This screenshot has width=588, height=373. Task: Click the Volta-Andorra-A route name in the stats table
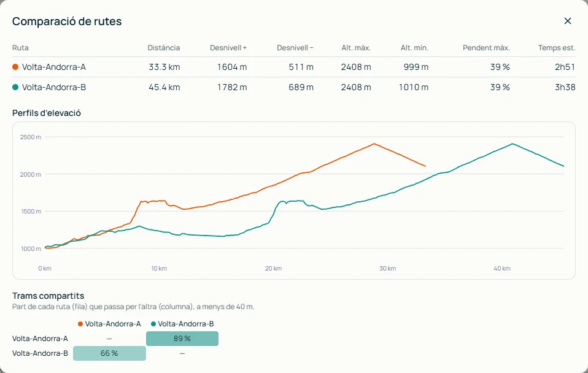(53, 67)
